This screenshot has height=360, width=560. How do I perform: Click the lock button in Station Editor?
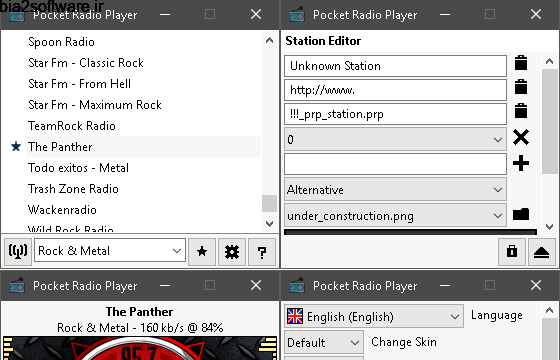[512, 252]
